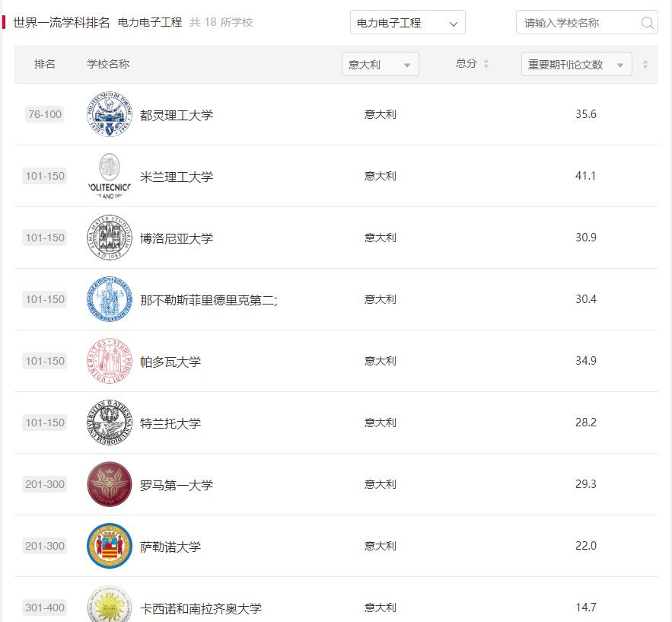Open 帕多瓦大学 school link
Viewport: 672px width, 622px height.
click(x=170, y=362)
